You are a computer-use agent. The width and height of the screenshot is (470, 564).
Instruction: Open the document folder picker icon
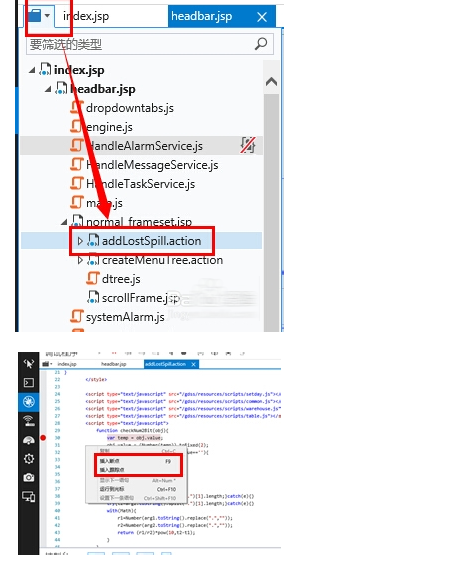(38, 16)
